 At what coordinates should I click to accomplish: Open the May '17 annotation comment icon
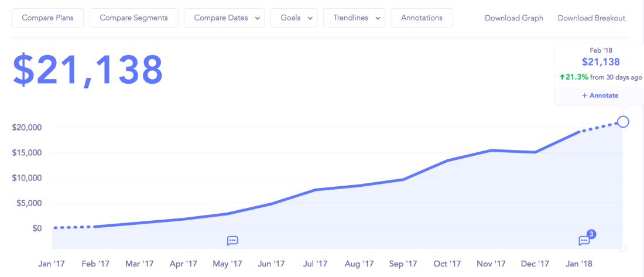pos(232,241)
